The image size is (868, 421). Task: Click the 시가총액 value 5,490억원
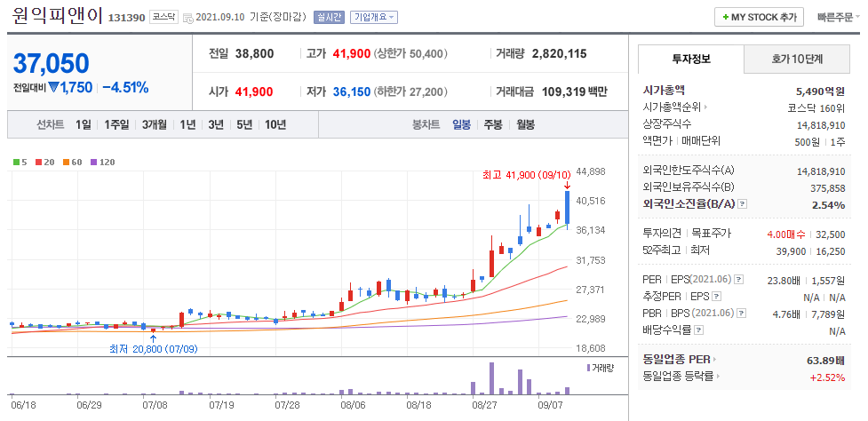pos(820,91)
